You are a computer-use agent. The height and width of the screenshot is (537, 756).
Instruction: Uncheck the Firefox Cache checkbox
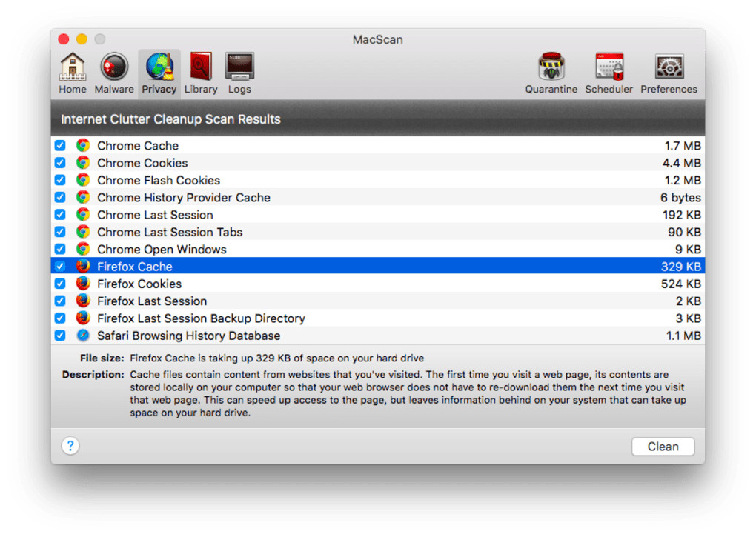point(60,267)
